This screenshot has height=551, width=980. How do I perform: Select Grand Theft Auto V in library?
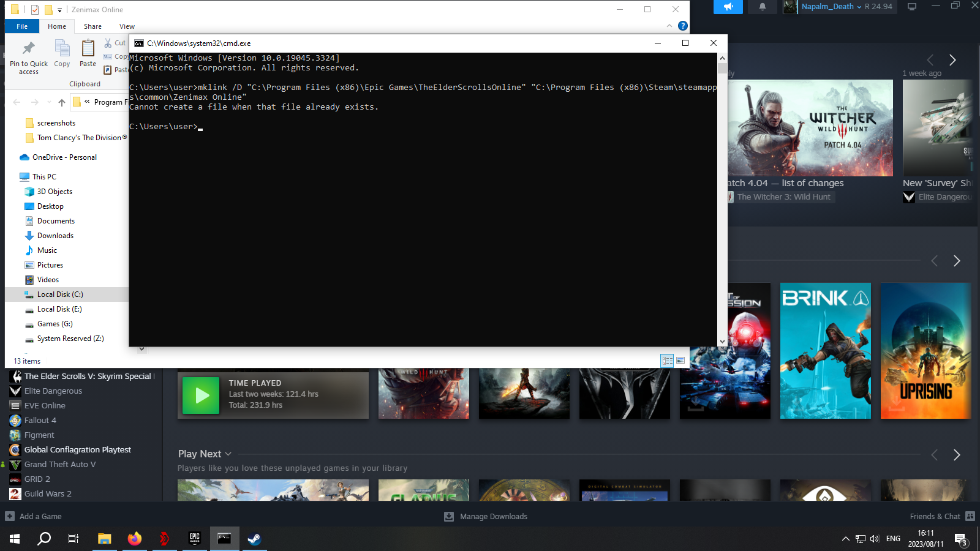point(60,464)
